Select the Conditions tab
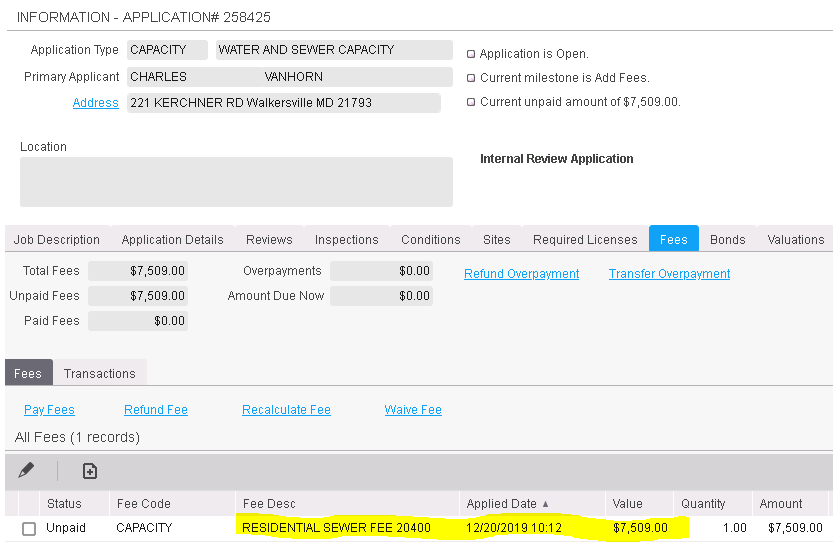The height and width of the screenshot is (547, 833). tap(431, 240)
